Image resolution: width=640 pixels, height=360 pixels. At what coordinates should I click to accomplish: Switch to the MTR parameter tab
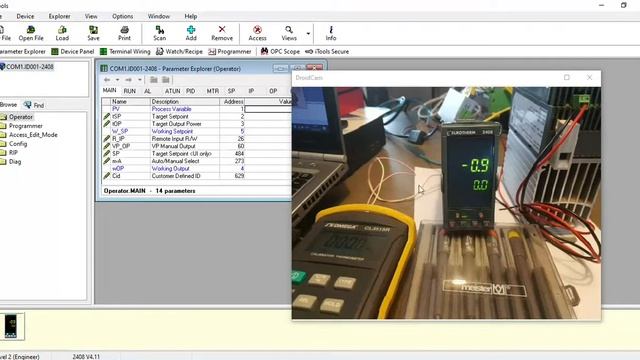pyautogui.click(x=213, y=91)
